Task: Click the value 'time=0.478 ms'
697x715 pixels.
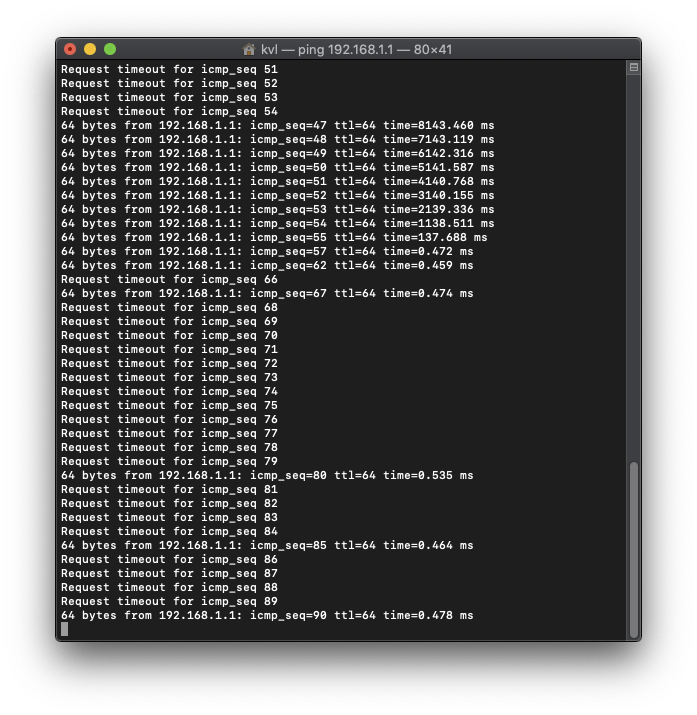Action: 428,616
